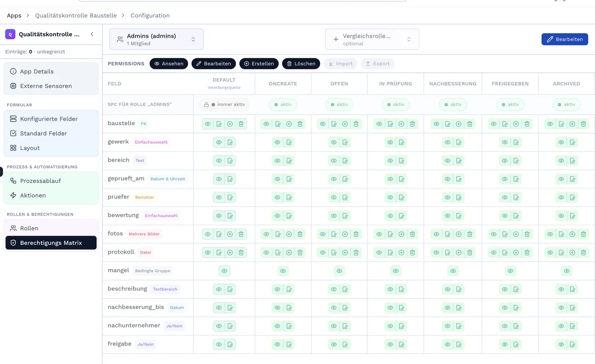Toggle fotos edit icon in DEFAULT column
The image size is (595, 364).
[x=219, y=234]
